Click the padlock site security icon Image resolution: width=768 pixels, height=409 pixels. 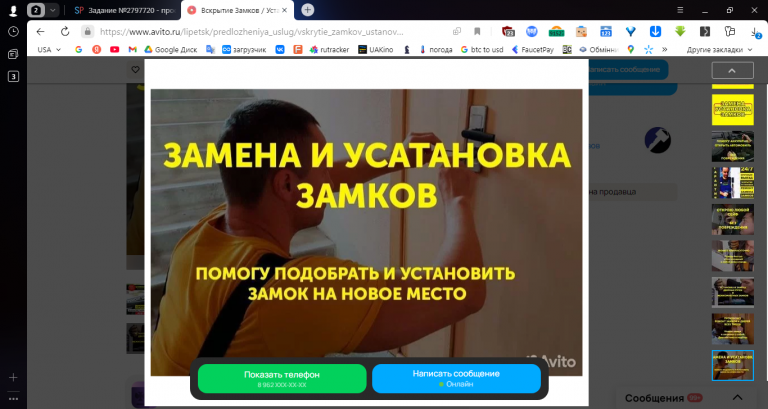[x=87, y=31]
